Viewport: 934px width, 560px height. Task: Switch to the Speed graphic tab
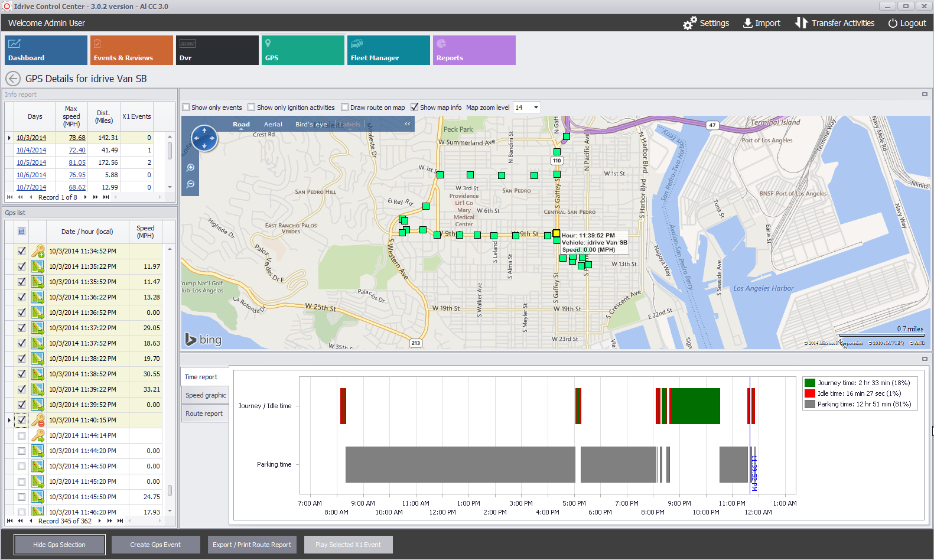(x=206, y=395)
